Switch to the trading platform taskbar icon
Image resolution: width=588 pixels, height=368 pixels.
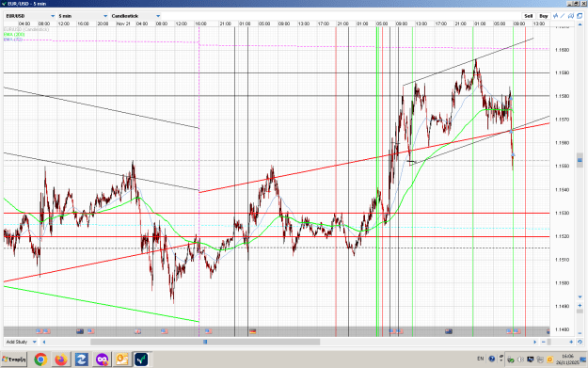[x=141, y=360]
